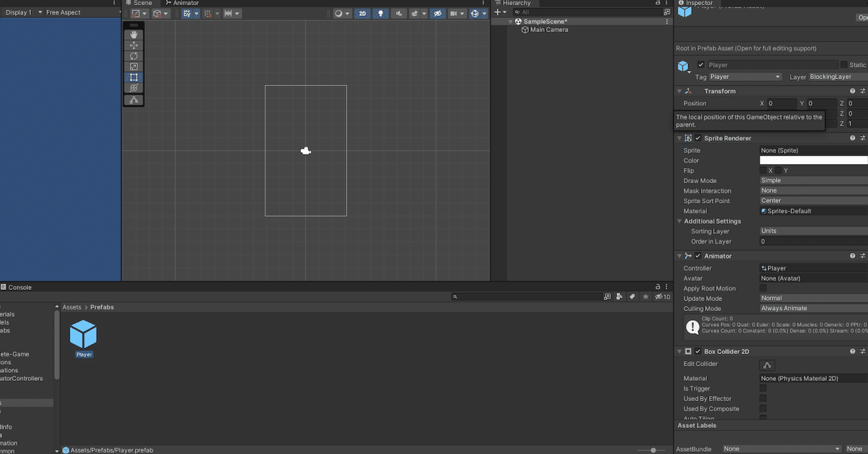Select the Rotate tool
The image size is (868, 454).
(134, 56)
